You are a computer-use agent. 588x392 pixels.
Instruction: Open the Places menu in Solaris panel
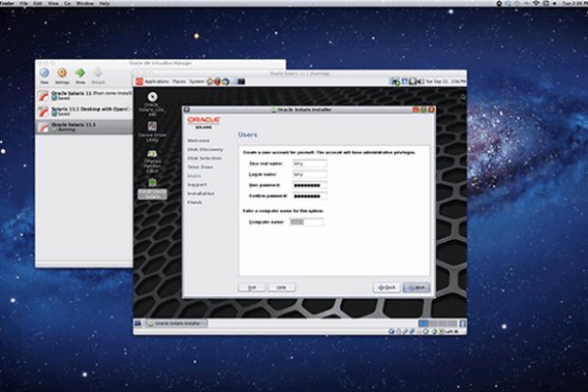[x=179, y=81]
